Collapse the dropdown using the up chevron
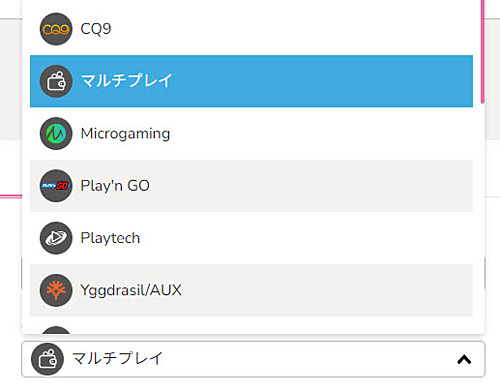The height and width of the screenshot is (392, 500). point(464,359)
